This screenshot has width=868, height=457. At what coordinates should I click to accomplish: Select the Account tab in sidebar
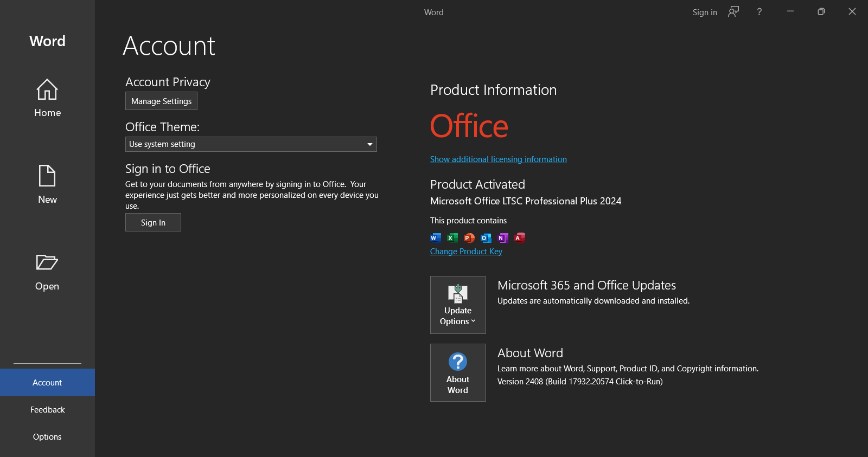[x=47, y=382]
